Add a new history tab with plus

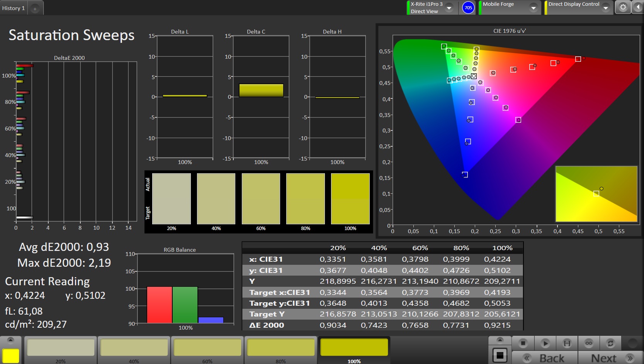point(35,8)
